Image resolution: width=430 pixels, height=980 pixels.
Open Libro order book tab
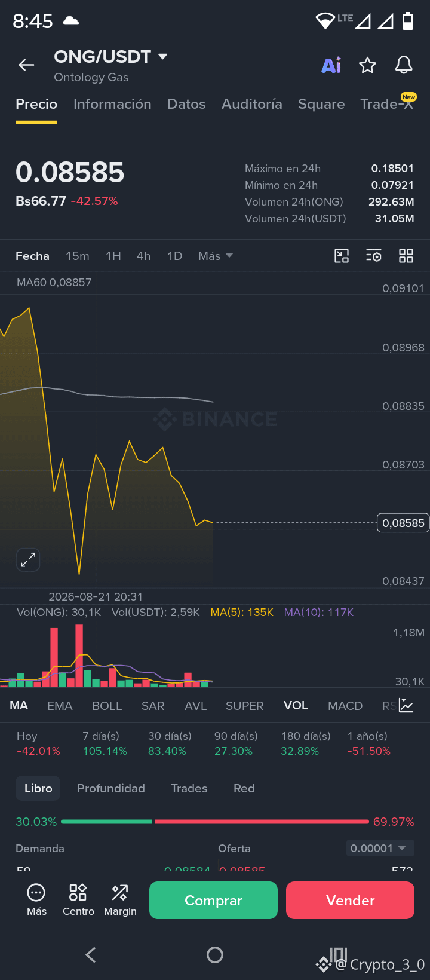click(38, 788)
